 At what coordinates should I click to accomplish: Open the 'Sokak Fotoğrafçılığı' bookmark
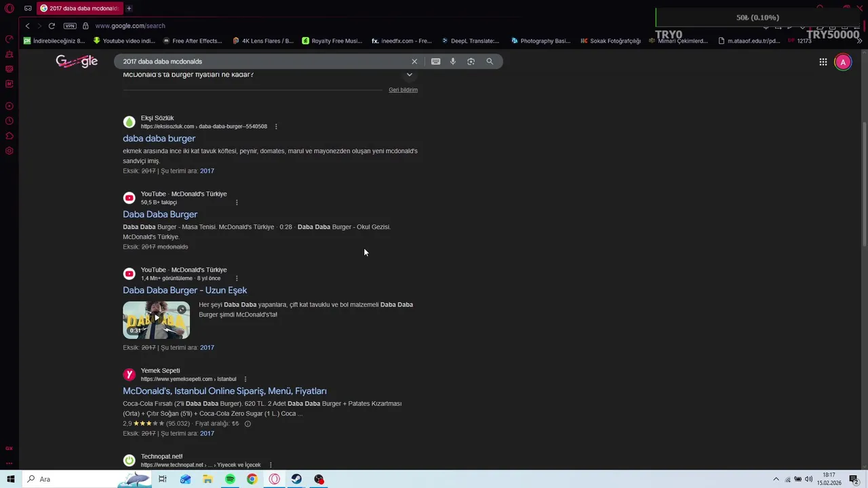[610, 41]
